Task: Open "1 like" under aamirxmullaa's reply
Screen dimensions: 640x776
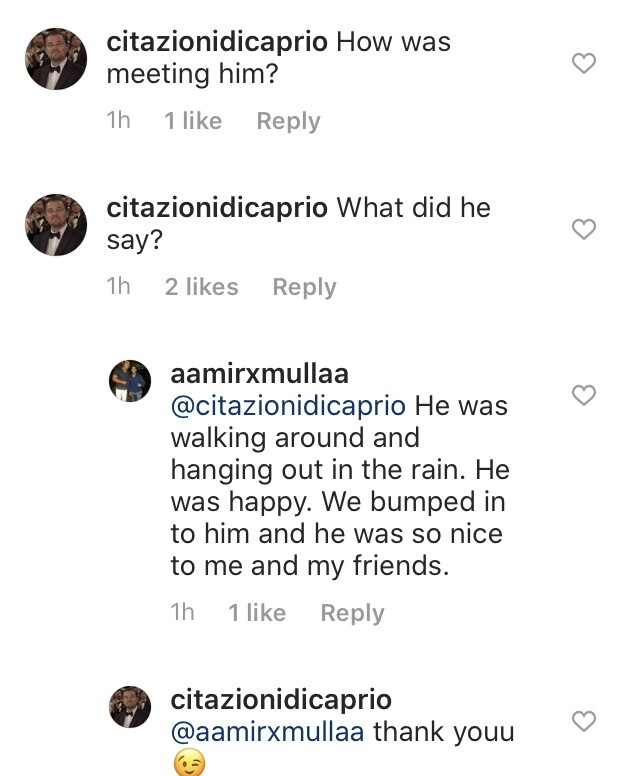Action: 257,613
